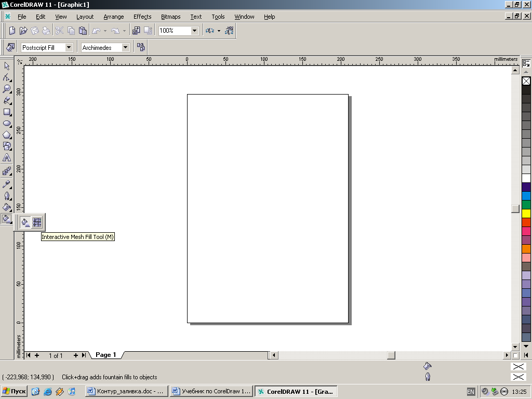Select the Ellipse tool
Image resolution: width=532 pixels, height=399 pixels.
point(7,124)
